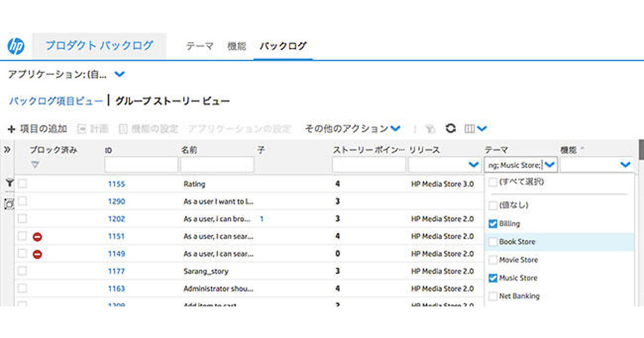The image size is (644, 338).
Task: Open the アプリケーション dropdown arrow
Action: coord(120,74)
